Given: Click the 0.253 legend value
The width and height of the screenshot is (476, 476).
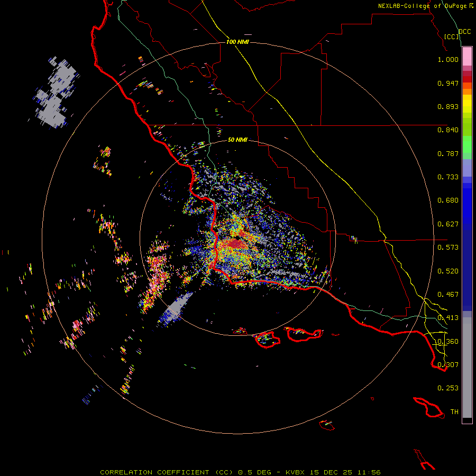Looking at the screenshot, I should (x=448, y=388).
